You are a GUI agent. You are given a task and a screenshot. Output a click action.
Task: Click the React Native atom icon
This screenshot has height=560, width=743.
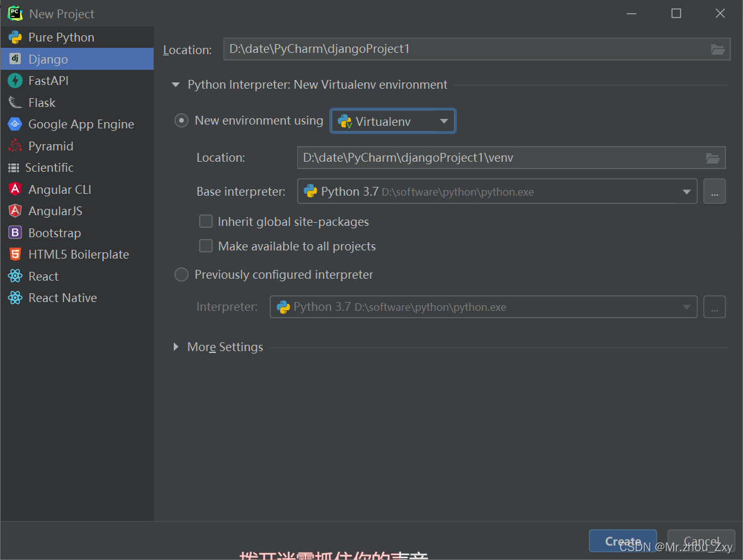pos(15,298)
